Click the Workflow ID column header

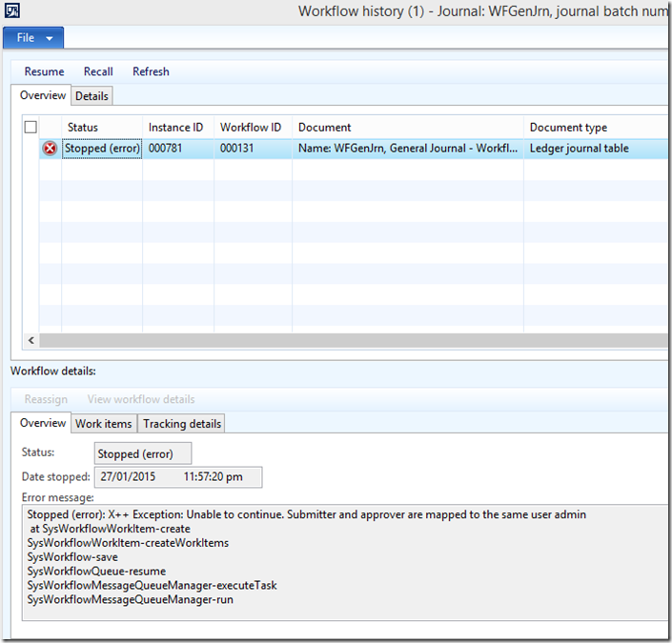click(251, 128)
